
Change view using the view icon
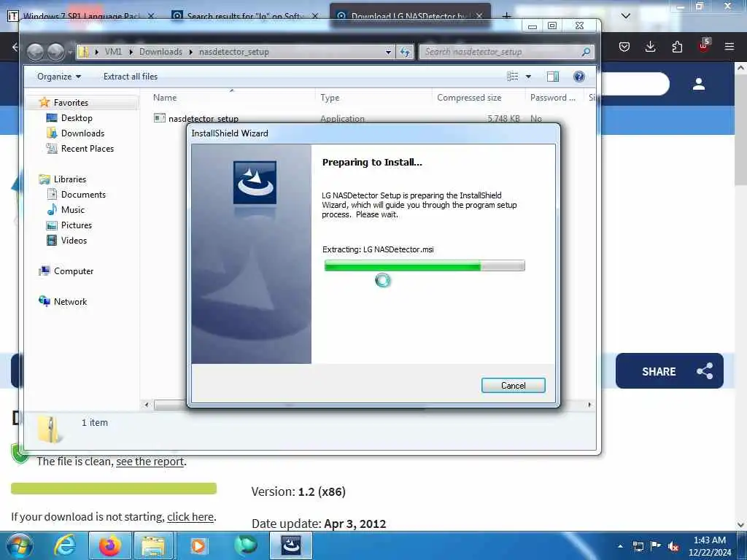tap(512, 77)
